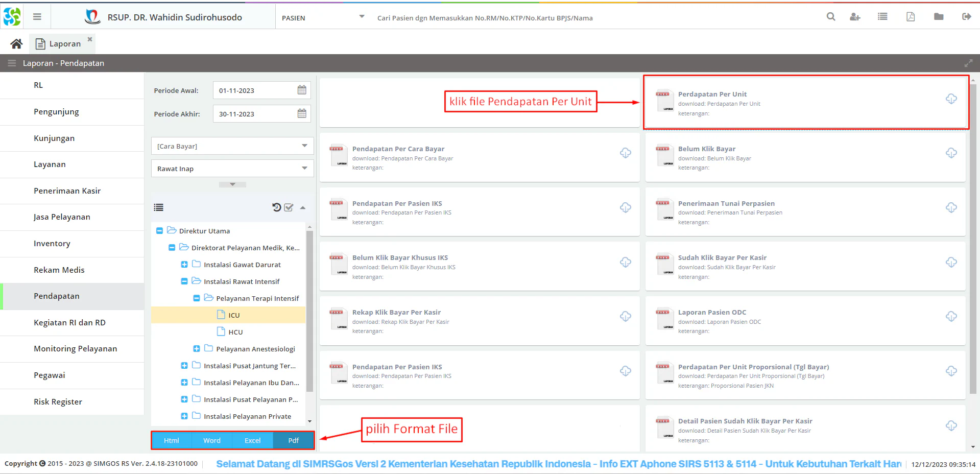Image resolution: width=980 pixels, height=474 pixels.
Task: Download Perdapatan Per Unit Proporsional cloud icon
Action: point(951,371)
